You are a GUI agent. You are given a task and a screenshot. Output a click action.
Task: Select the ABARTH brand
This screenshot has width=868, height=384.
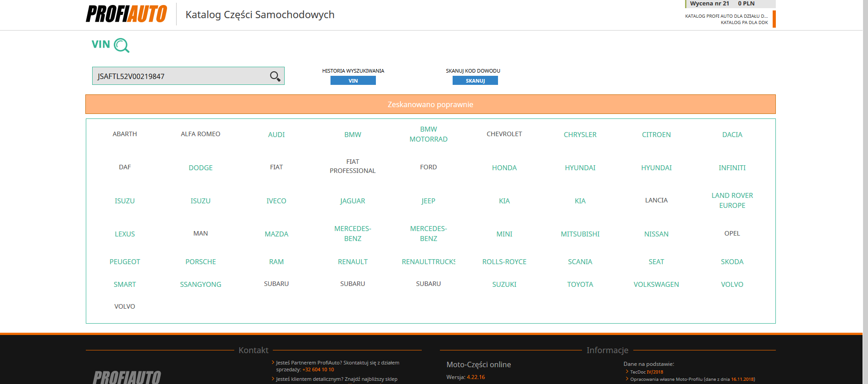click(125, 134)
